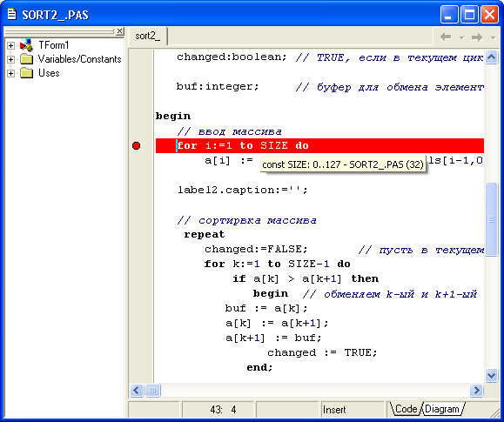The width and height of the screenshot is (504, 422).
Task: Expand the TForm1 tree node
Action: point(10,45)
